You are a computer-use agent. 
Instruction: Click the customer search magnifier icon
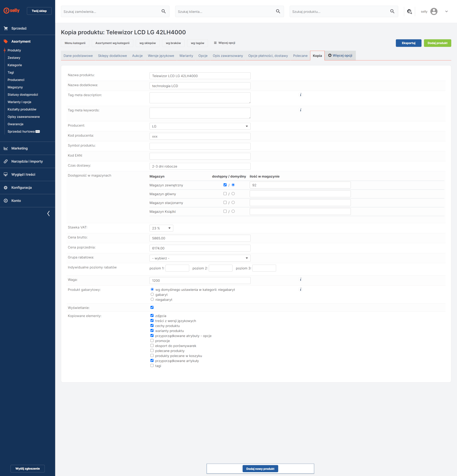(x=278, y=11)
